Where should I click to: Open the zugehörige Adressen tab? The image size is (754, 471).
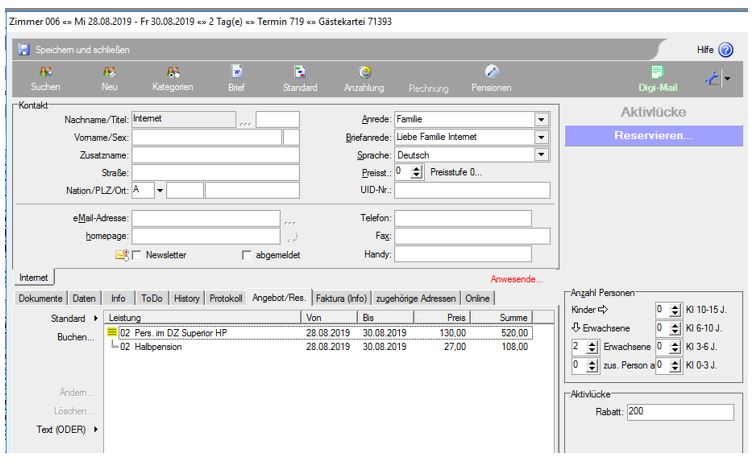pyautogui.click(x=415, y=298)
